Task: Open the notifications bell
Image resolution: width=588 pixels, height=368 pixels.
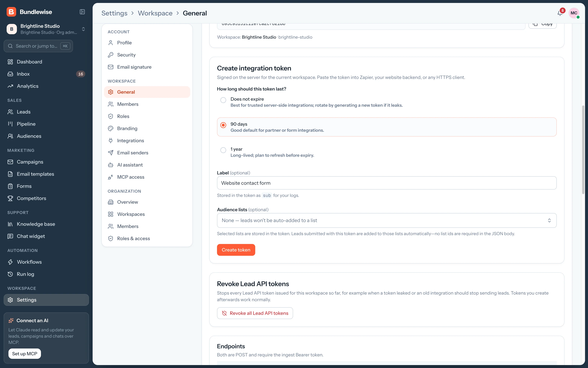Action: (560, 13)
